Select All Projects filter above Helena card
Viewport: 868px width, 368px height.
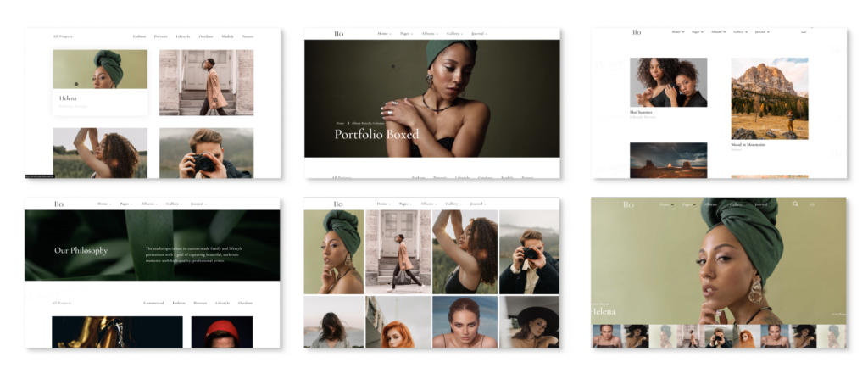coord(63,36)
